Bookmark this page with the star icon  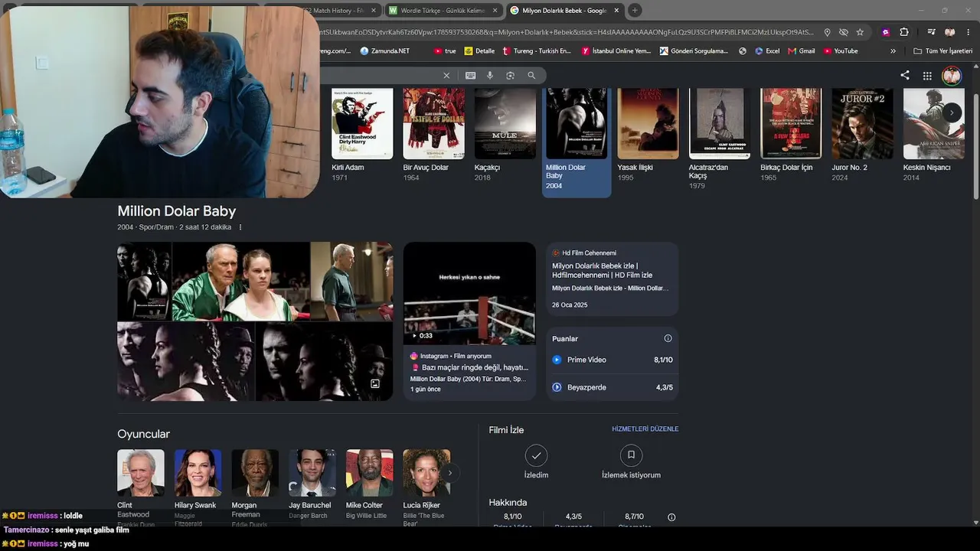click(x=860, y=32)
